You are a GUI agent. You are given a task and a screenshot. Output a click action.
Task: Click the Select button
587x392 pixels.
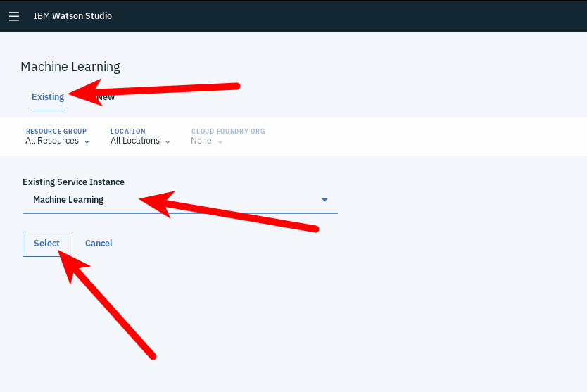[46, 244]
